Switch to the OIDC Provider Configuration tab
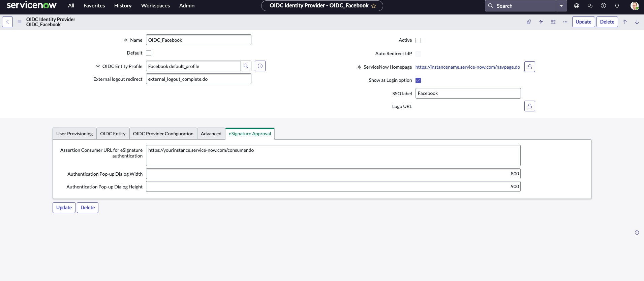This screenshot has width=644, height=281. (163, 134)
